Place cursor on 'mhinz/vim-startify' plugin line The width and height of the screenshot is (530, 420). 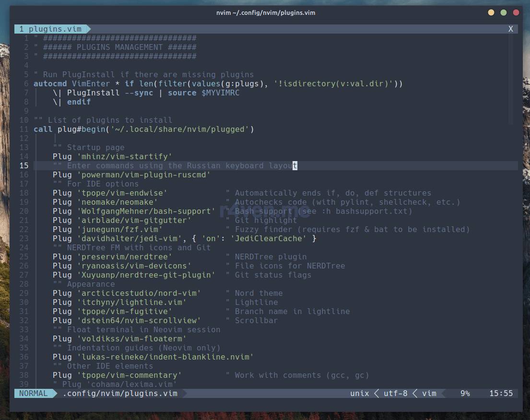point(124,156)
